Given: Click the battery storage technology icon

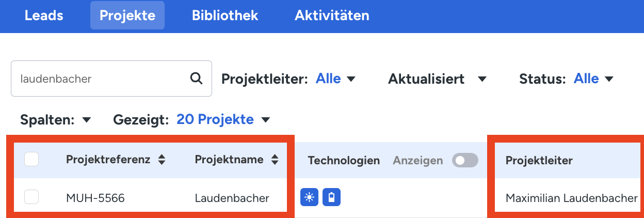Looking at the screenshot, I should 332,197.
